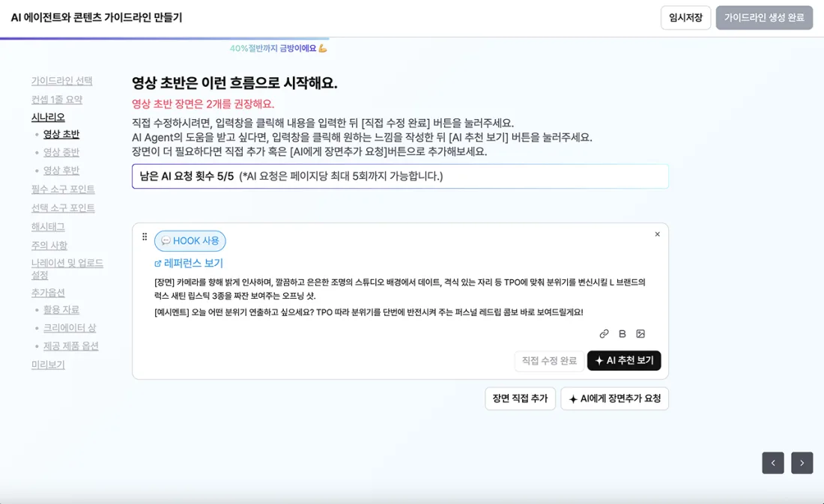
Task: Open 주의 사항 in the sidebar
Action: tap(49, 246)
